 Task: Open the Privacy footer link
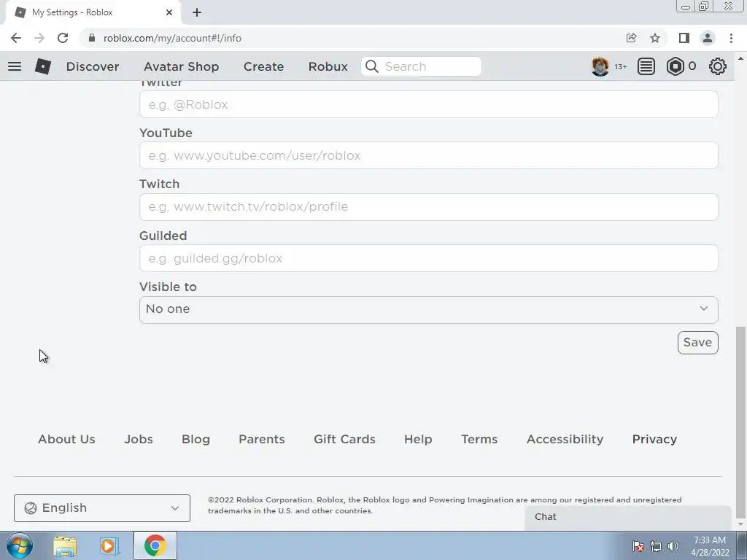pyautogui.click(x=654, y=439)
